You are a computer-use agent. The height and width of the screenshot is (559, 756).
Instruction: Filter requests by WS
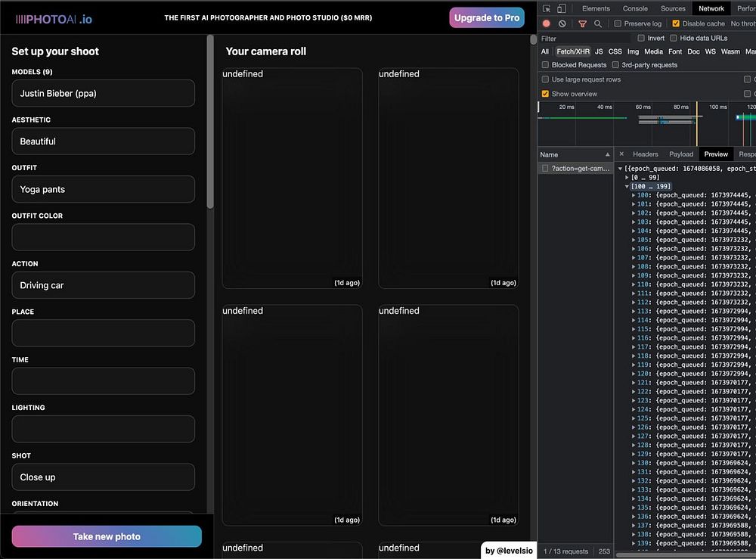click(x=710, y=51)
